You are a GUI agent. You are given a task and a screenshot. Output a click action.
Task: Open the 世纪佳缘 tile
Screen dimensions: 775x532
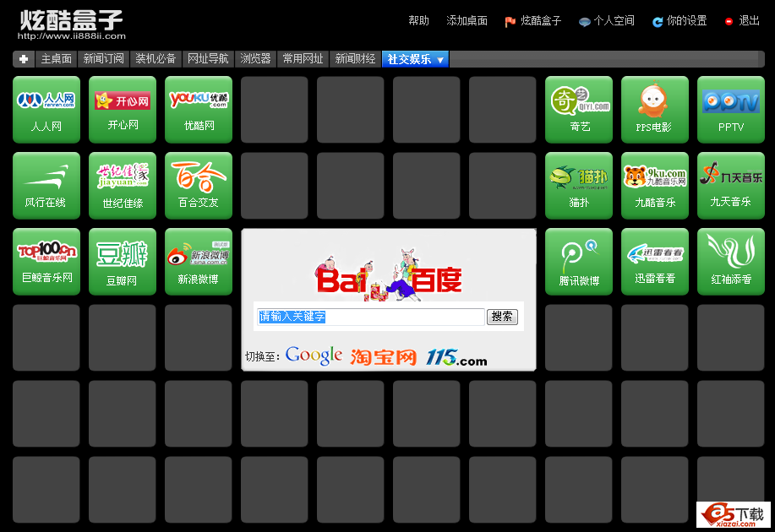tap(122, 185)
